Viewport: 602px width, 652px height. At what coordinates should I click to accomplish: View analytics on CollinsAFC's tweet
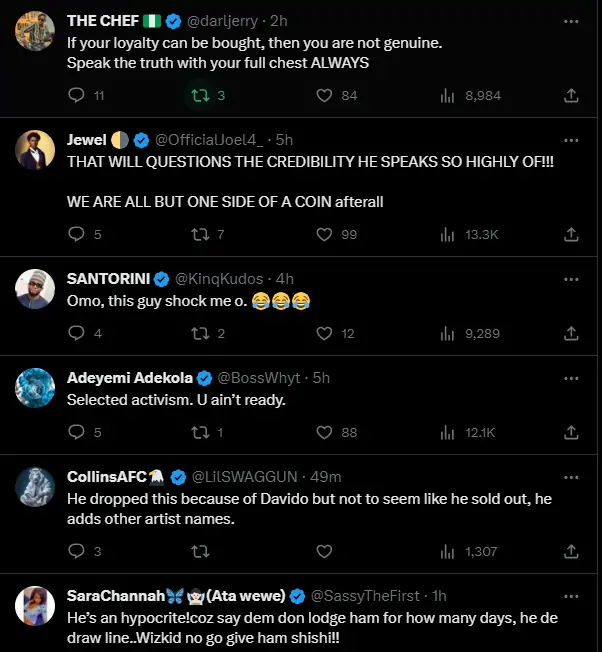448,551
